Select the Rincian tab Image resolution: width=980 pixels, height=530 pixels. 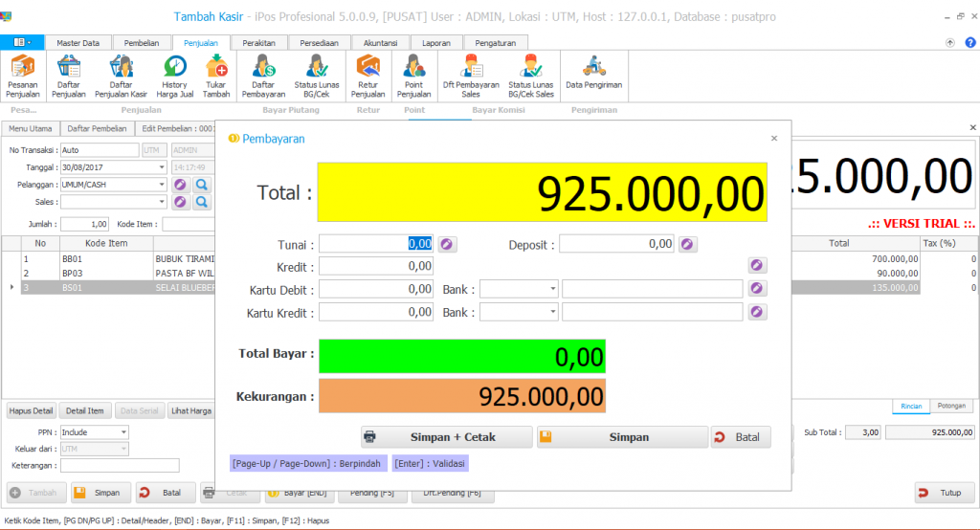coord(911,407)
